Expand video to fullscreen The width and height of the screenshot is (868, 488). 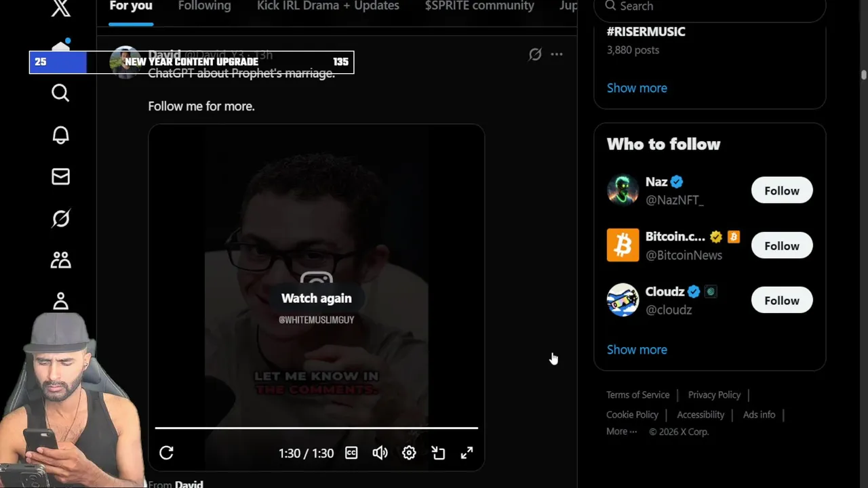(467, 453)
